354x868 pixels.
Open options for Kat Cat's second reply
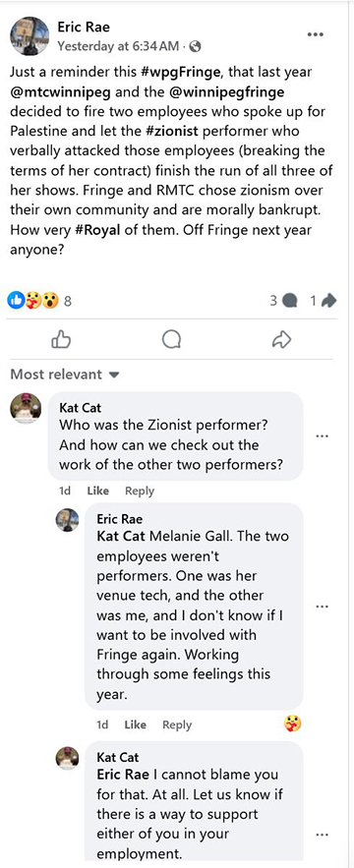click(x=323, y=835)
